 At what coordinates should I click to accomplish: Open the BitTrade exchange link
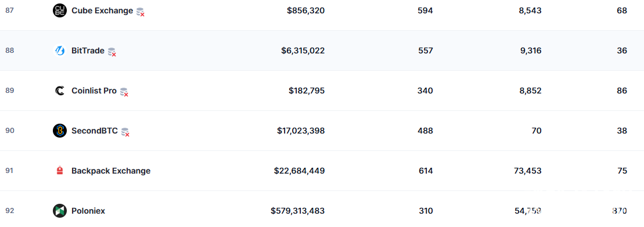click(x=88, y=51)
